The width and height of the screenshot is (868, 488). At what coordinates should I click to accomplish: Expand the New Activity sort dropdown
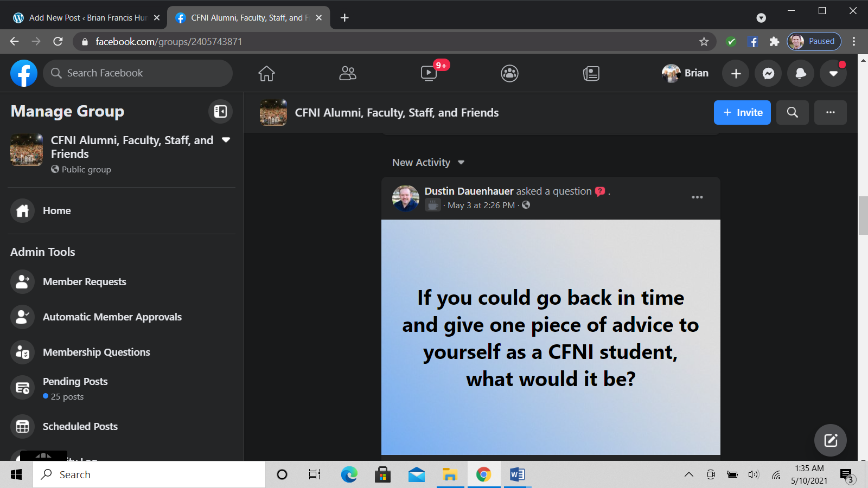point(429,163)
